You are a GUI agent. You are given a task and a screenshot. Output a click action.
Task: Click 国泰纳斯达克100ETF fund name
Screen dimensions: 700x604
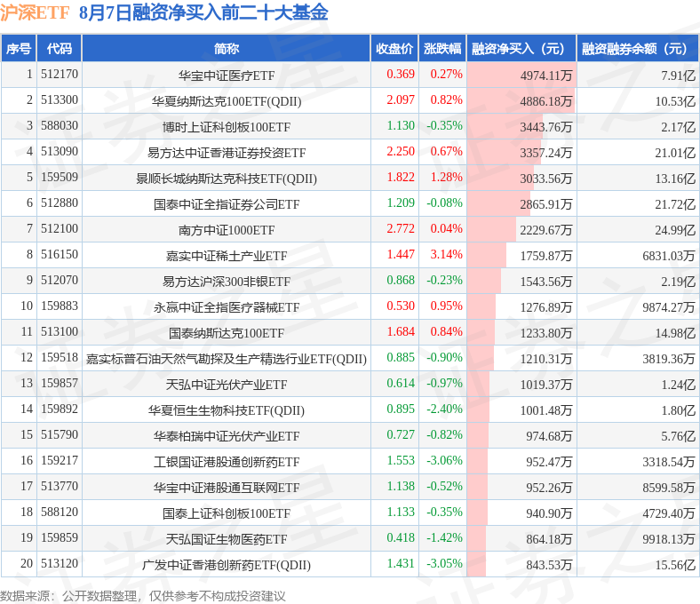click(227, 333)
